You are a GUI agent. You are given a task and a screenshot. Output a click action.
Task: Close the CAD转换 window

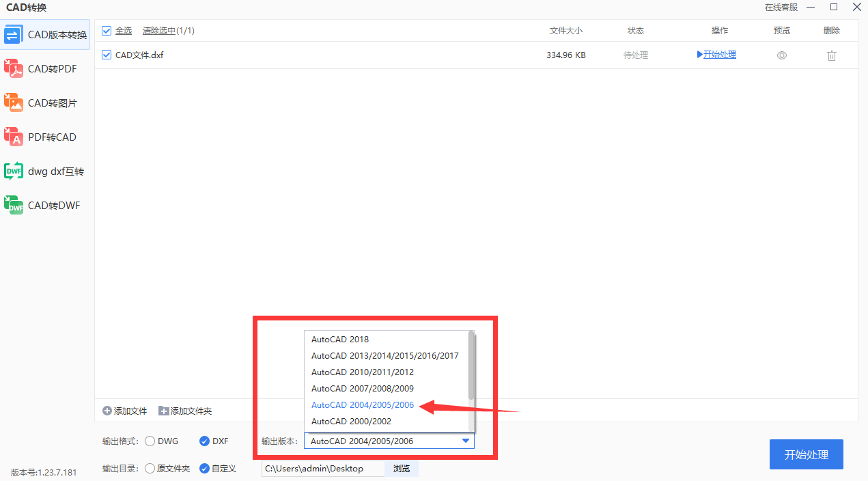[x=856, y=8]
